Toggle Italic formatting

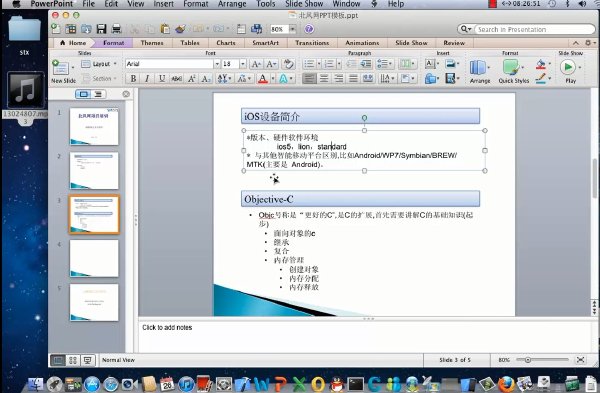[147, 79]
